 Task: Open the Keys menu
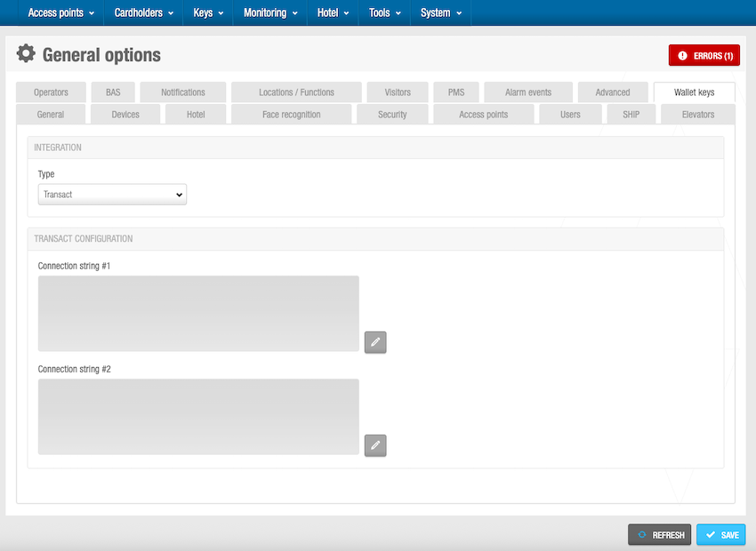tap(208, 13)
